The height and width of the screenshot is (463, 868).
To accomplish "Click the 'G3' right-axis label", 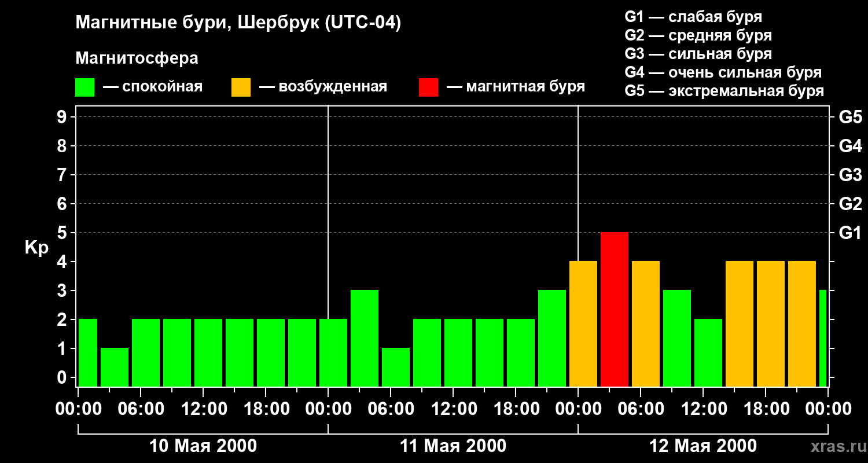I will tap(850, 175).
